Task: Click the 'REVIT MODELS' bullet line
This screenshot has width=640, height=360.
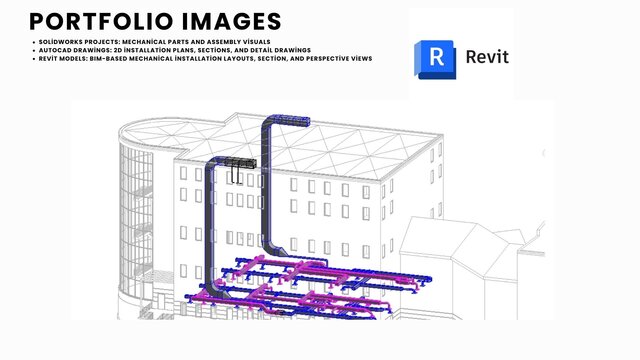Action: (205, 59)
